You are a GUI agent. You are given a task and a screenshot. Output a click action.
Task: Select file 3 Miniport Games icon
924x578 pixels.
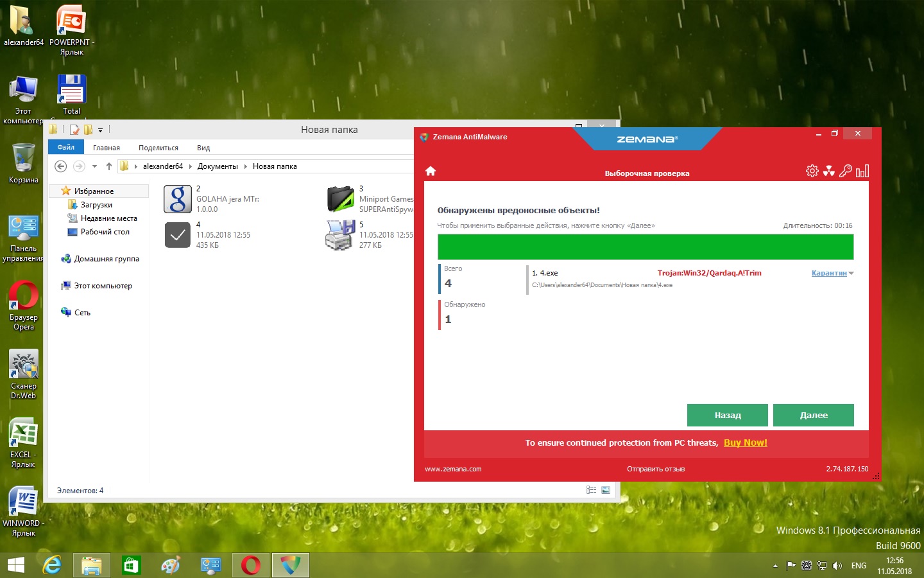point(341,199)
